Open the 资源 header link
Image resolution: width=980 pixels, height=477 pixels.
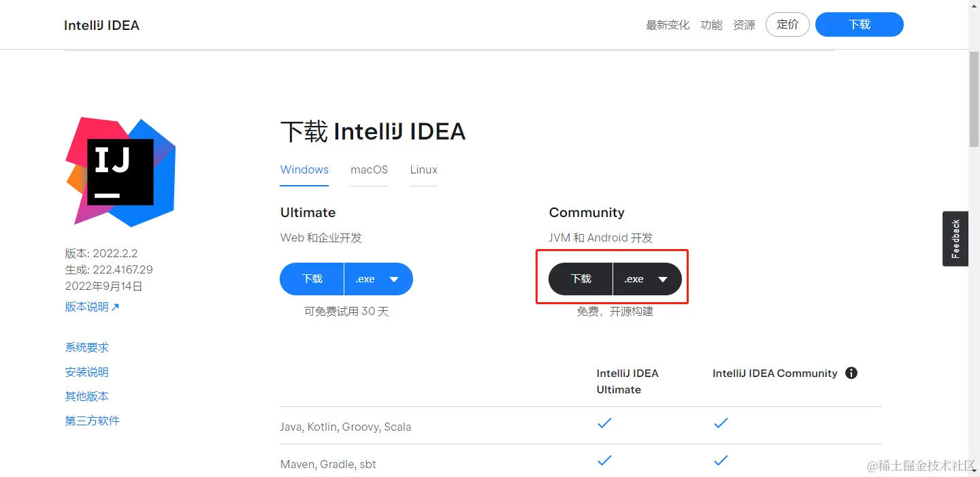pyautogui.click(x=744, y=25)
